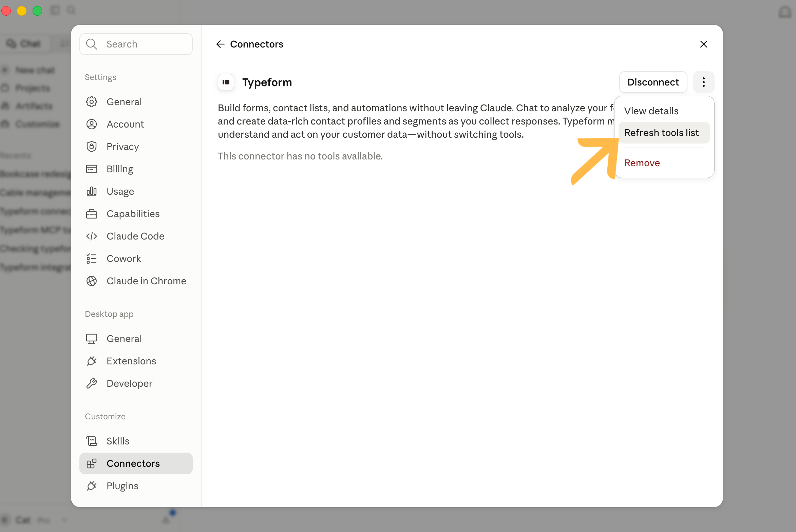Focus the settings Search field
This screenshot has height=532, width=796.
pos(136,44)
